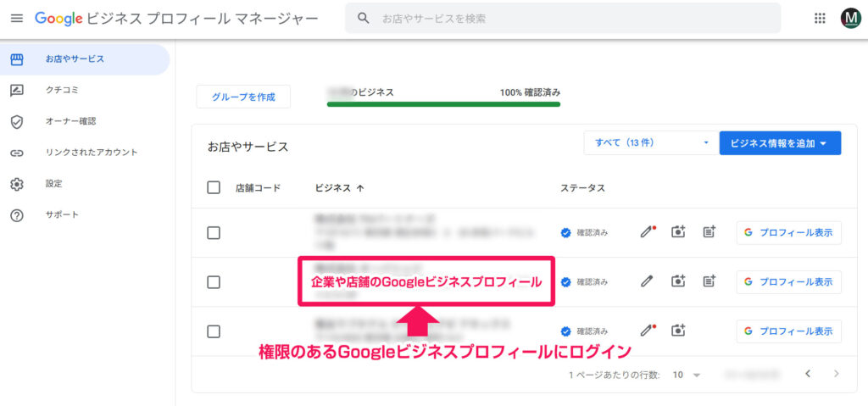868x406 pixels.
Task: Open the hamburger main menu
Action: 16,18
